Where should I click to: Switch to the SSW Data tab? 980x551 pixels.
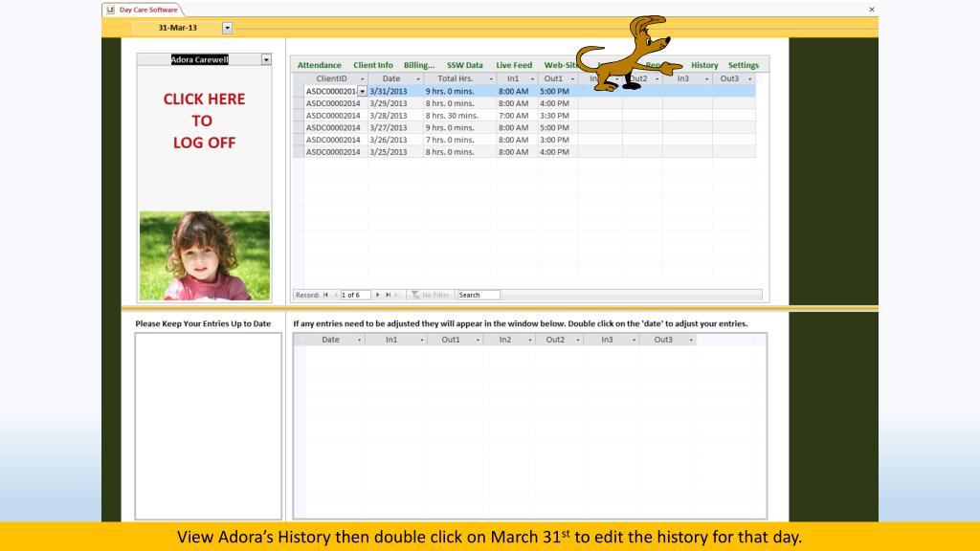(x=465, y=65)
